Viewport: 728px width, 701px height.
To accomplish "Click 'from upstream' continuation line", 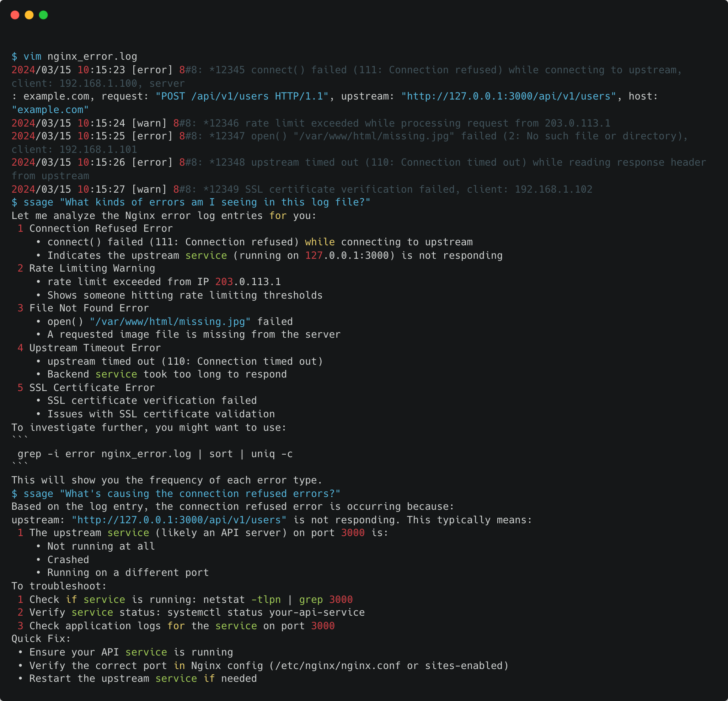I will [x=50, y=176].
